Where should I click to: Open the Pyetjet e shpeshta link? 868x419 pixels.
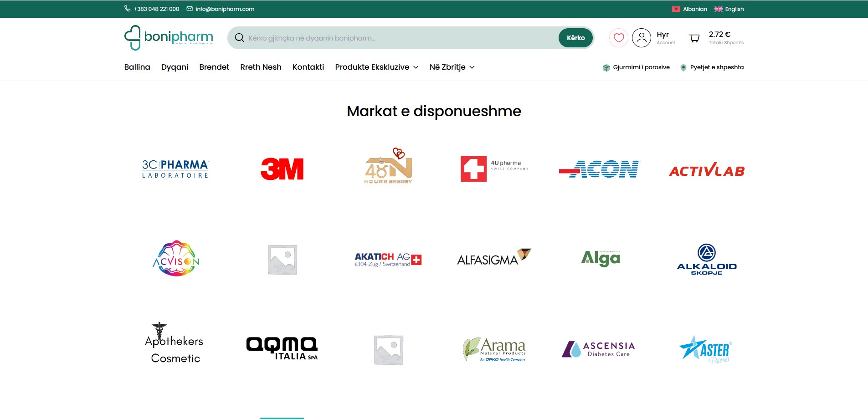pos(717,67)
